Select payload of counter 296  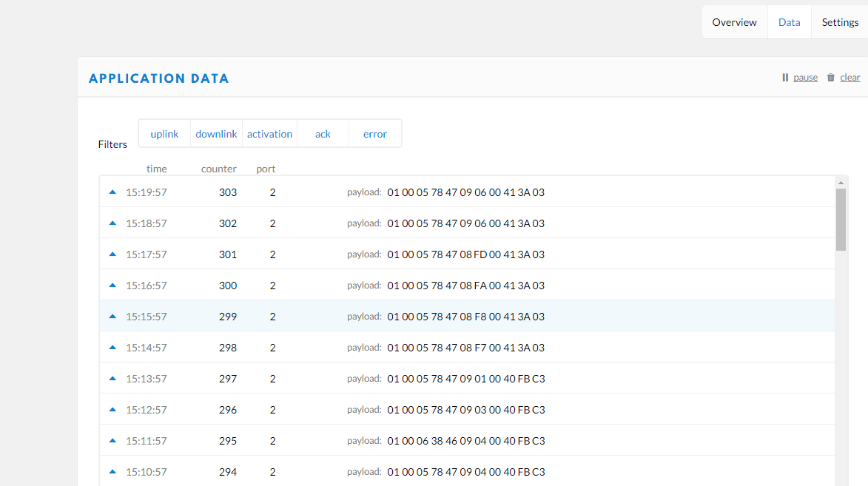[x=466, y=410]
